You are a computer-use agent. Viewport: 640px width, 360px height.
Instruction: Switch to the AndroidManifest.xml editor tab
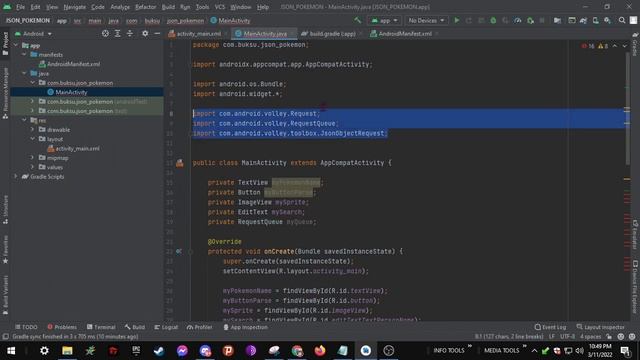[x=404, y=33]
